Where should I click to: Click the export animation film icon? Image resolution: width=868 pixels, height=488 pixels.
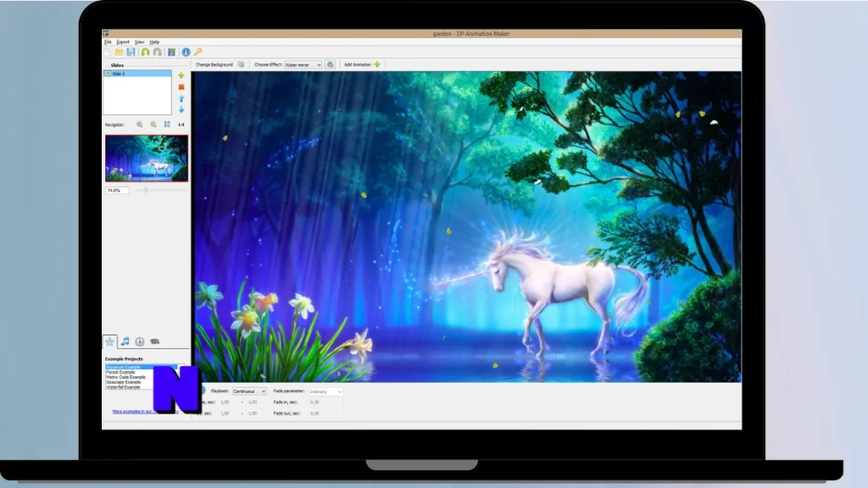[x=171, y=52]
